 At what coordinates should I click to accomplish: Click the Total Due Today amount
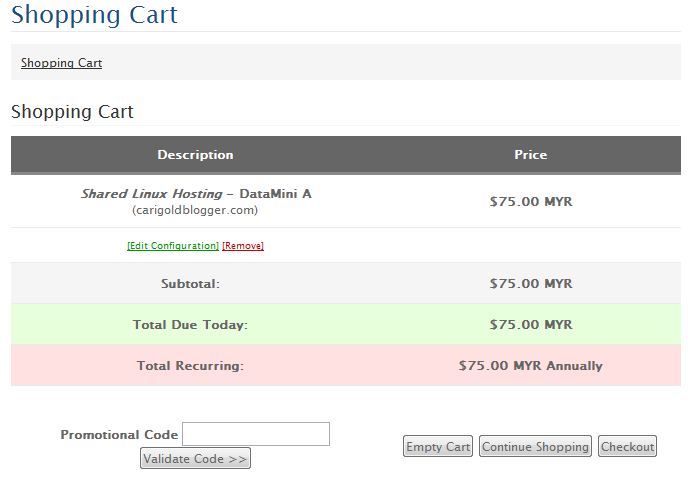pos(531,325)
